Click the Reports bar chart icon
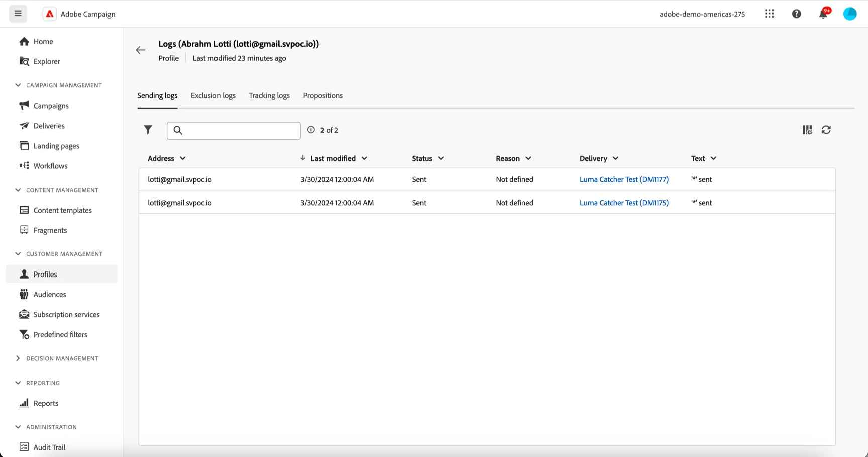The width and height of the screenshot is (868, 457). point(24,403)
